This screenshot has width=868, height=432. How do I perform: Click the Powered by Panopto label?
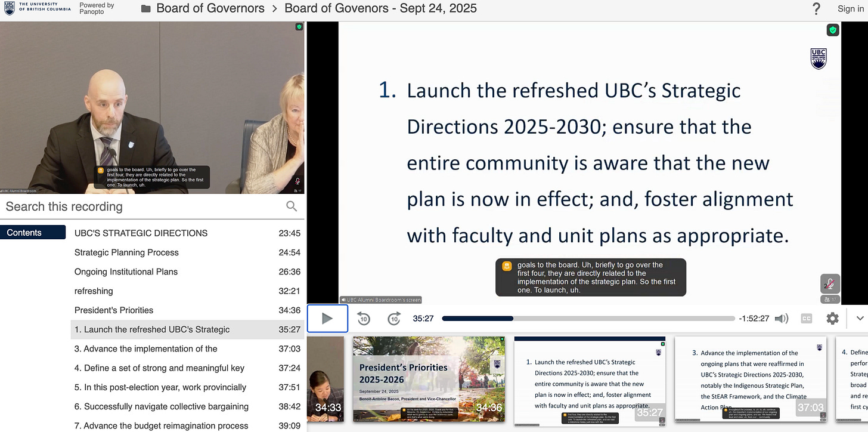(x=97, y=8)
